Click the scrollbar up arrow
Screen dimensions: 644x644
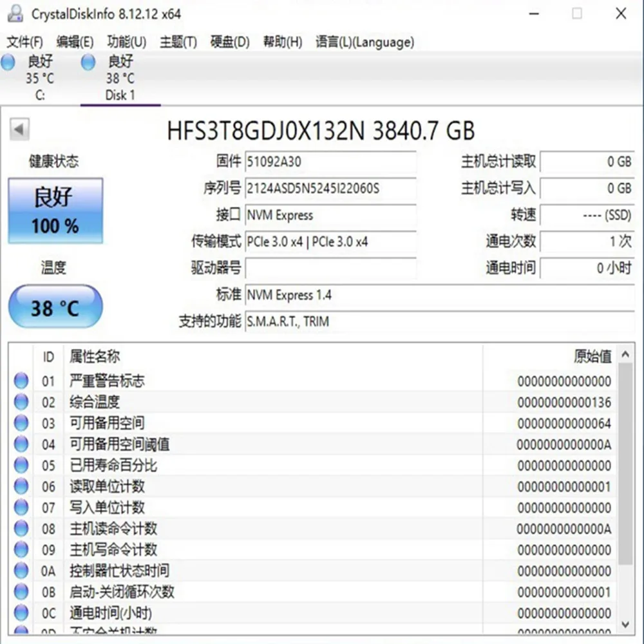click(x=625, y=353)
